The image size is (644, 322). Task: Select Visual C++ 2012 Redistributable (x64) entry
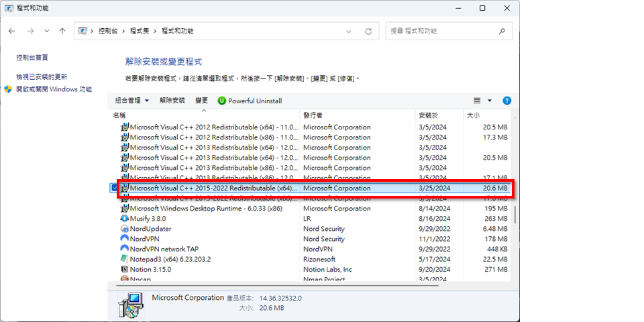click(x=214, y=127)
